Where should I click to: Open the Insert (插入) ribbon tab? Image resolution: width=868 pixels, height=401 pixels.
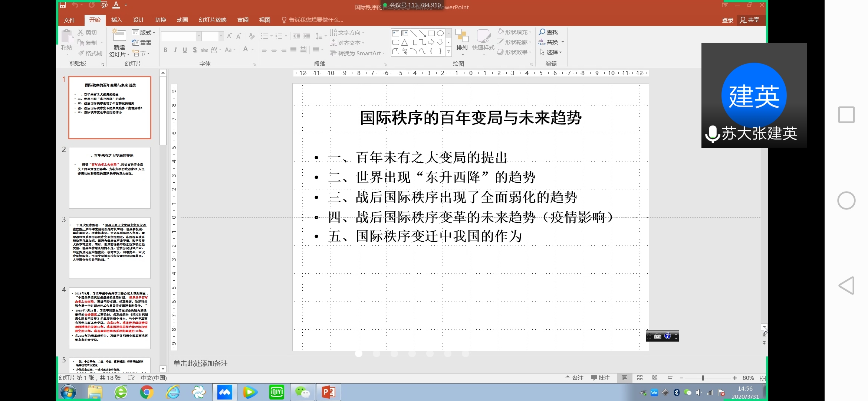(116, 20)
